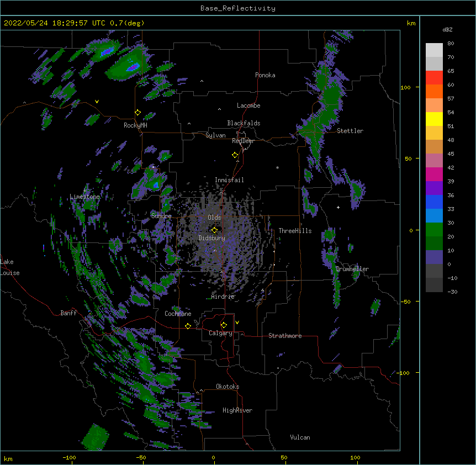Click the RedDeer city label
This screenshot has width=476, height=465.
pos(243,141)
